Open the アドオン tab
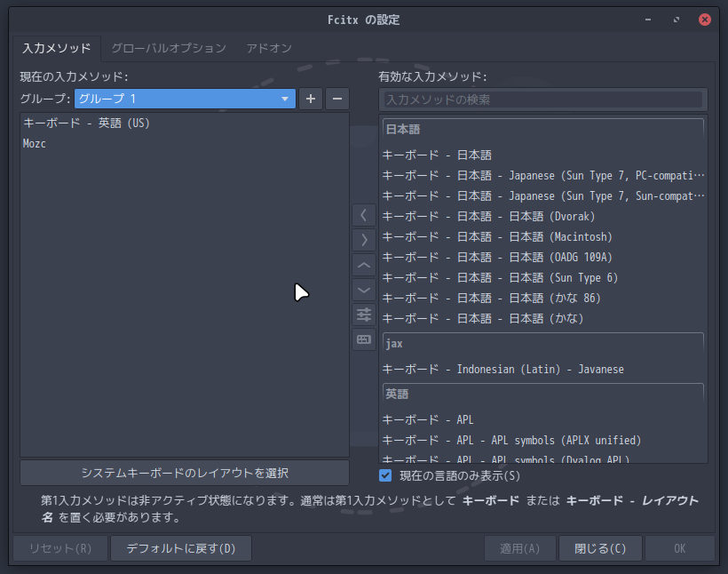728x574 pixels. [x=269, y=48]
